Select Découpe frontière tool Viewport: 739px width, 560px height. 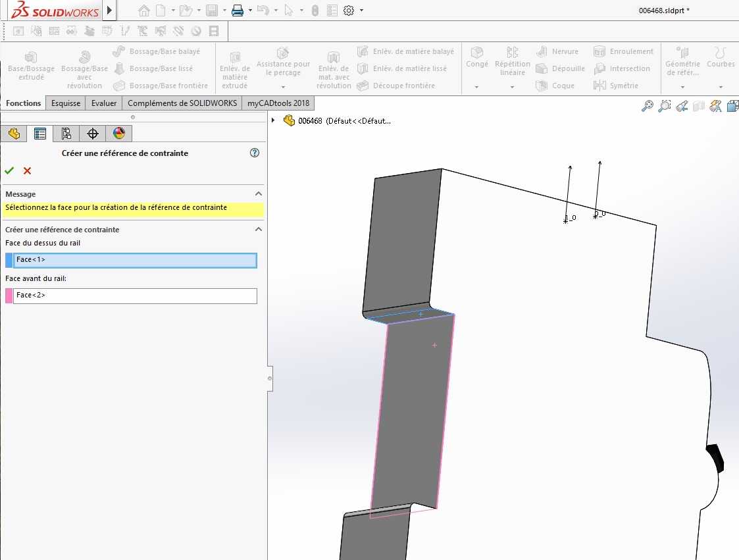[396, 86]
